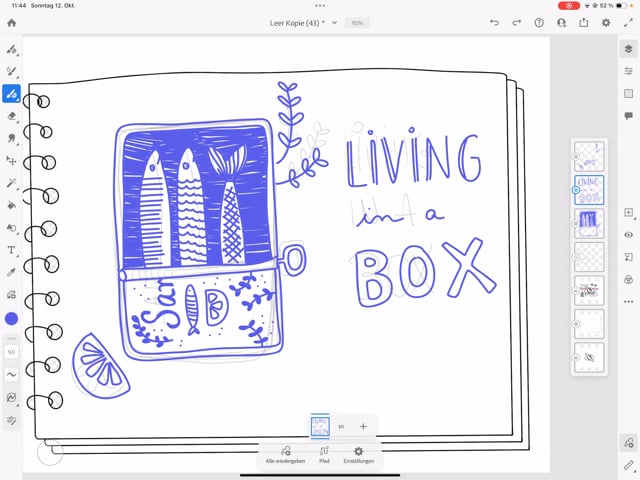The width and height of the screenshot is (640, 480).
Task: Click the Redo arrow
Action: (x=517, y=22)
